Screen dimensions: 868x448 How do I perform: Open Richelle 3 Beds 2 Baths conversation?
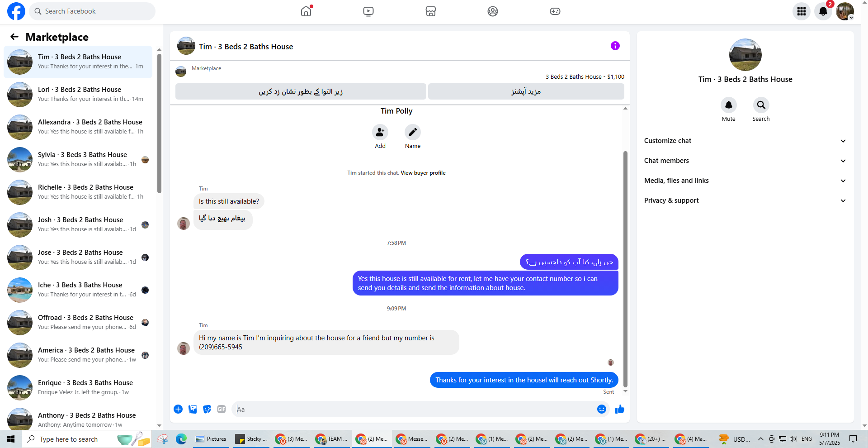[x=78, y=192]
